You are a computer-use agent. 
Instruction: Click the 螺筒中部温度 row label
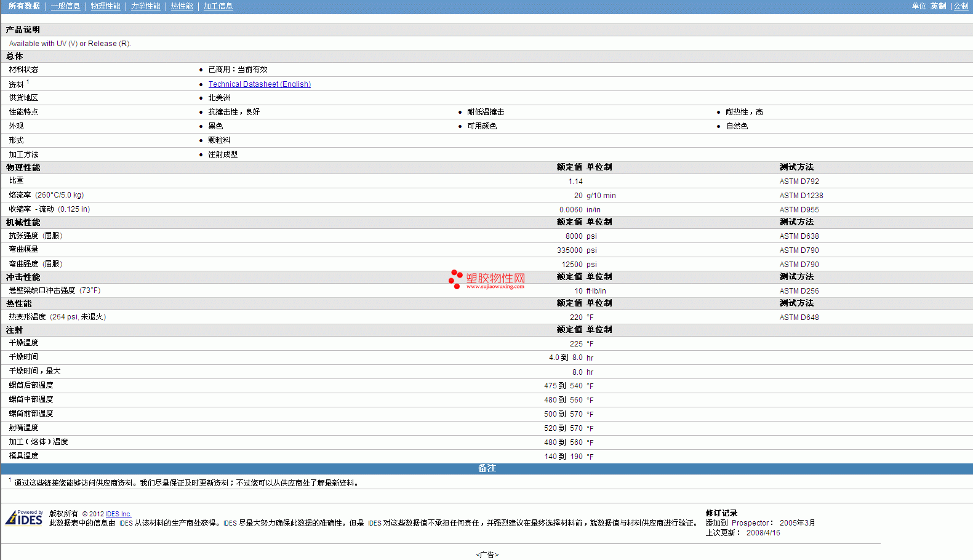pyautogui.click(x=31, y=399)
